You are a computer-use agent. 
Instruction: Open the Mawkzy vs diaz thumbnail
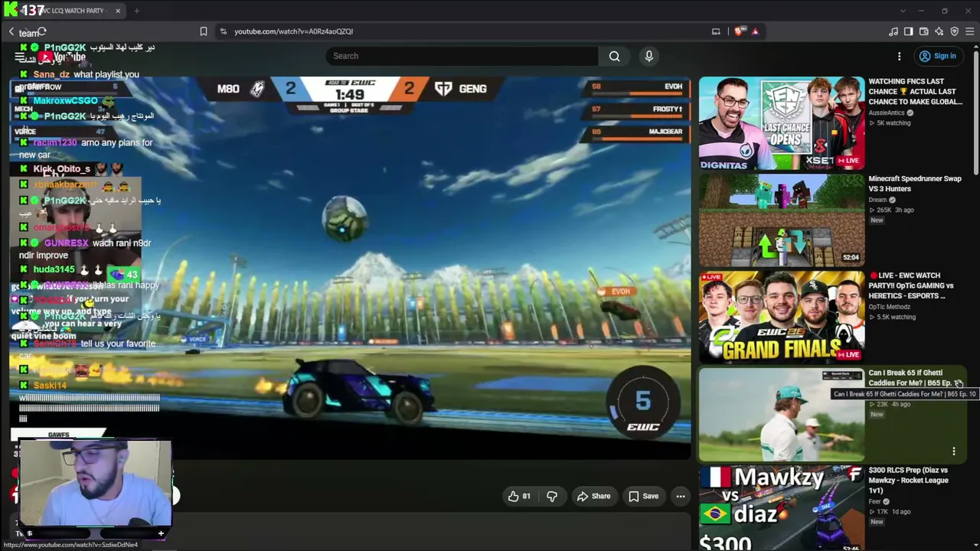782,508
